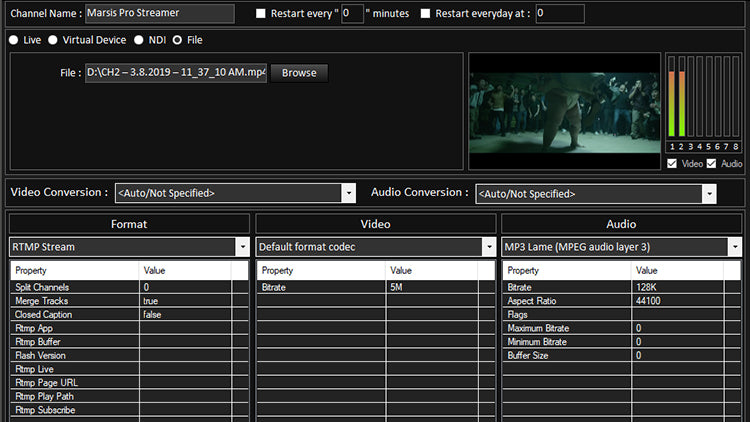
Task: Choose the Virtual Device source option
Action: tap(55, 40)
